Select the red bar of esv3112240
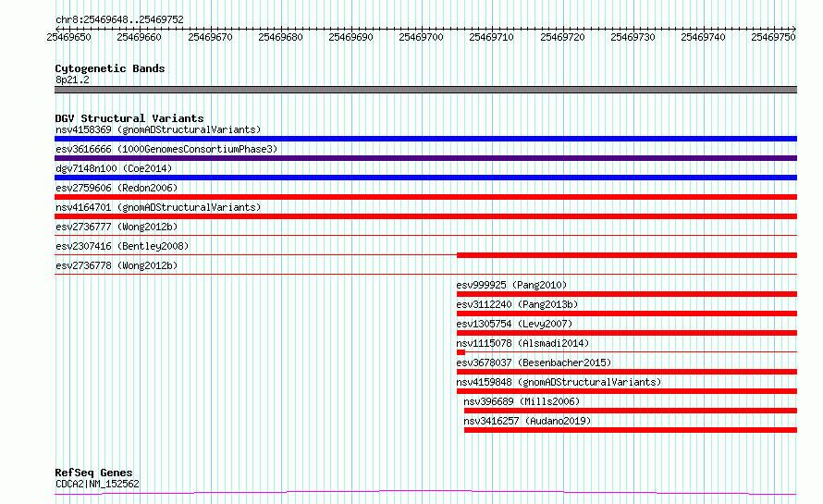 pyautogui.click(x=627, y=313)
